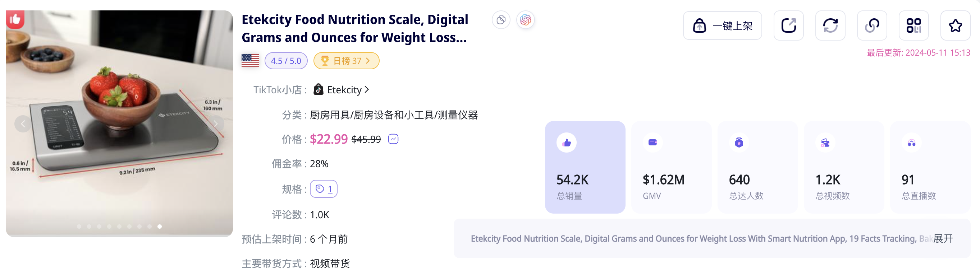
Task: Copy the product link icon
Action: click(871, 26)
